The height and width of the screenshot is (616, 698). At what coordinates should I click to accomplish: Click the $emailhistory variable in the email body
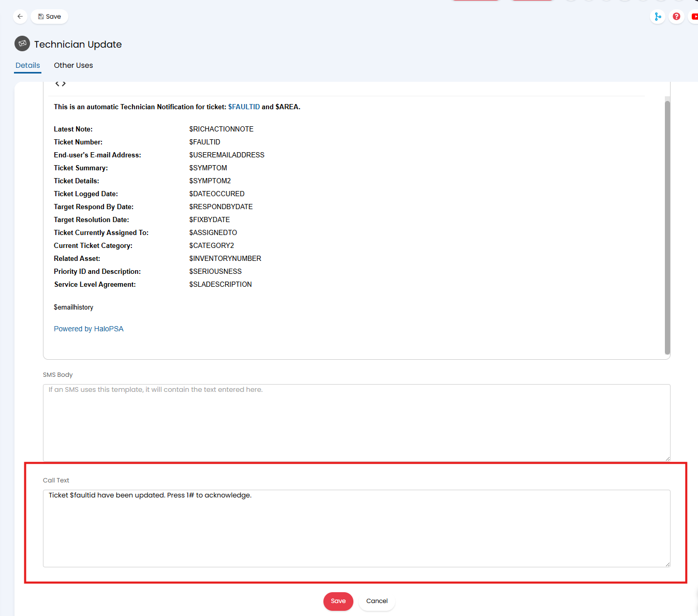(x=73, y=307)
